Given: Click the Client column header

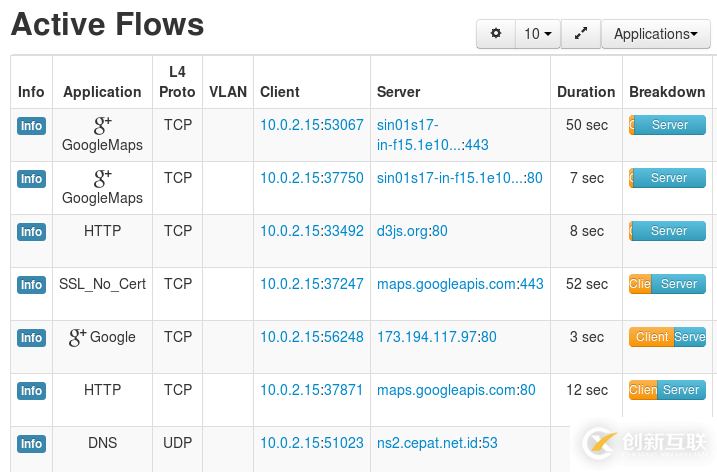Looking at the screenshot, I should pyautogui.click(x=280, y=92).
